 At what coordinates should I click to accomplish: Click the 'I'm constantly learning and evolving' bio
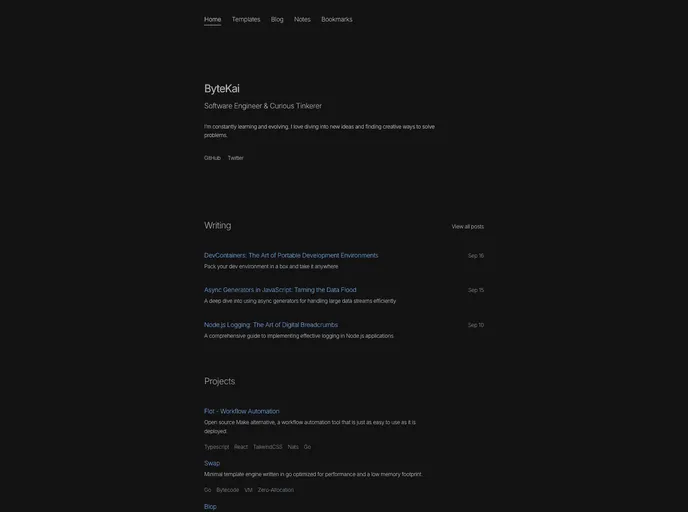(x=319, y=131)
